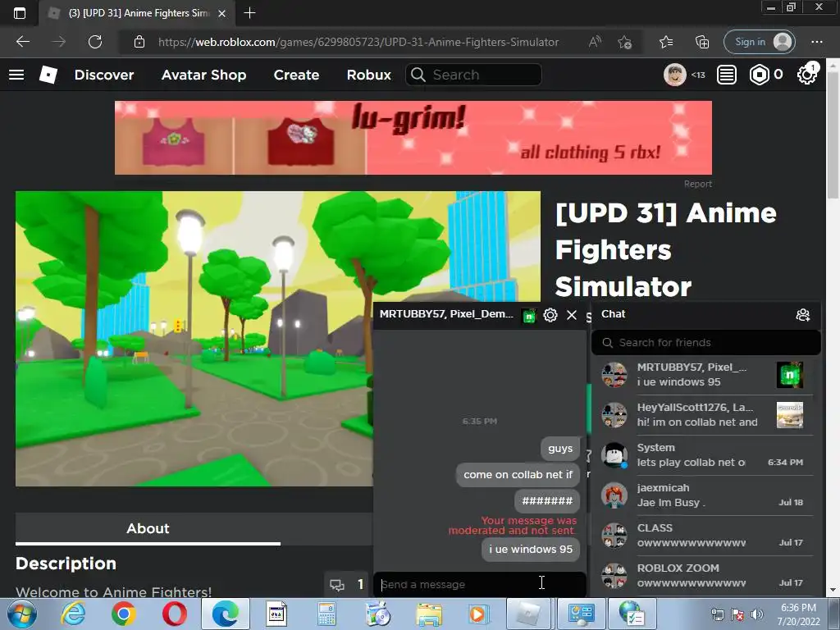
Task: Launch Google Chrome from taskbar
Action: pos(124,614)
